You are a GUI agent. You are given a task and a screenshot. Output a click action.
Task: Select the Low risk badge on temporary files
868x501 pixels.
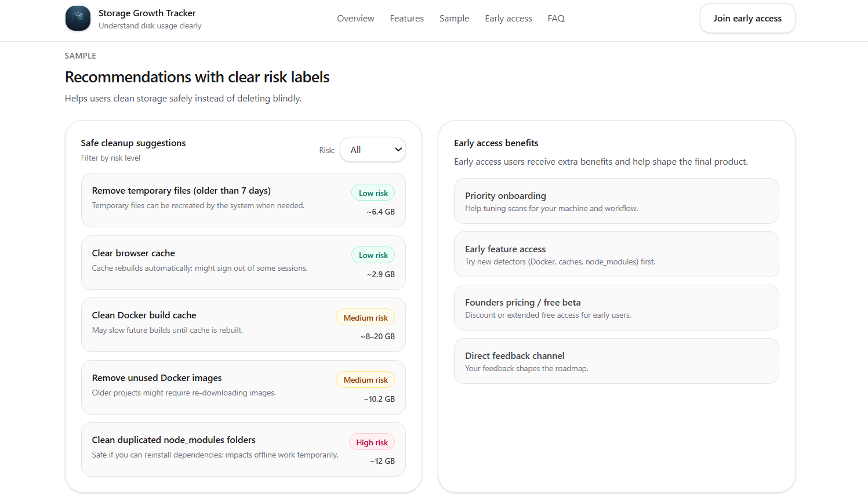pyautogui.click(x=373, y=193)
